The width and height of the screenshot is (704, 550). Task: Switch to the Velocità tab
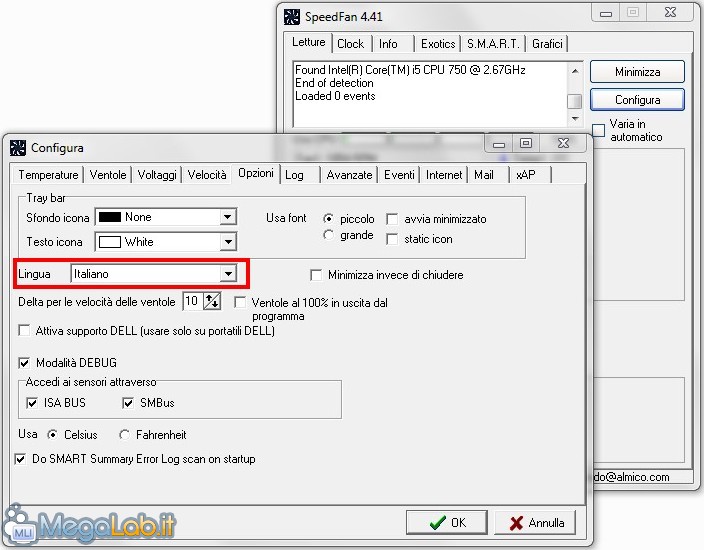click(x=207, y=175)
